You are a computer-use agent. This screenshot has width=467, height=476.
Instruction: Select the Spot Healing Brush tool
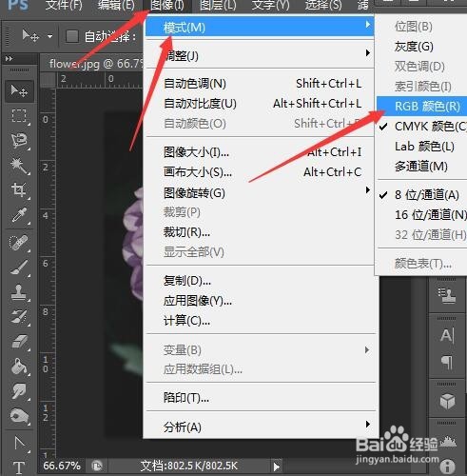[x=19, y=244]
